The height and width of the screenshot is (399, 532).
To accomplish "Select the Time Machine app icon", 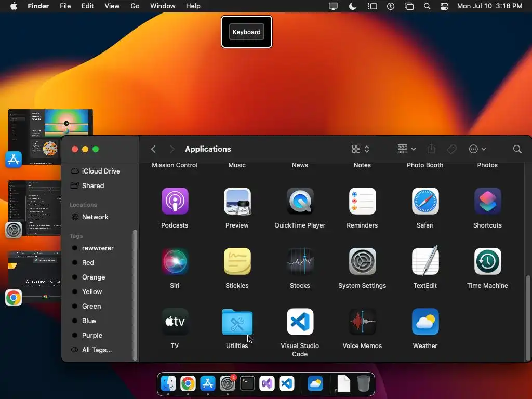I will point(487,261).
